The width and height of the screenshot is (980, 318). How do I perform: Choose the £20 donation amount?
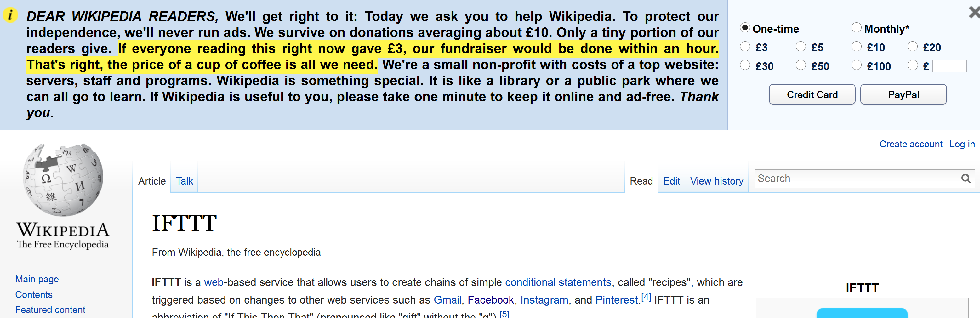click(913, 47)
